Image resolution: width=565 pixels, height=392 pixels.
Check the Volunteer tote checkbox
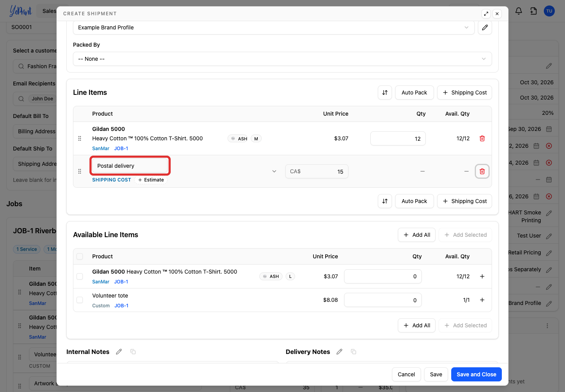point(80,300)
